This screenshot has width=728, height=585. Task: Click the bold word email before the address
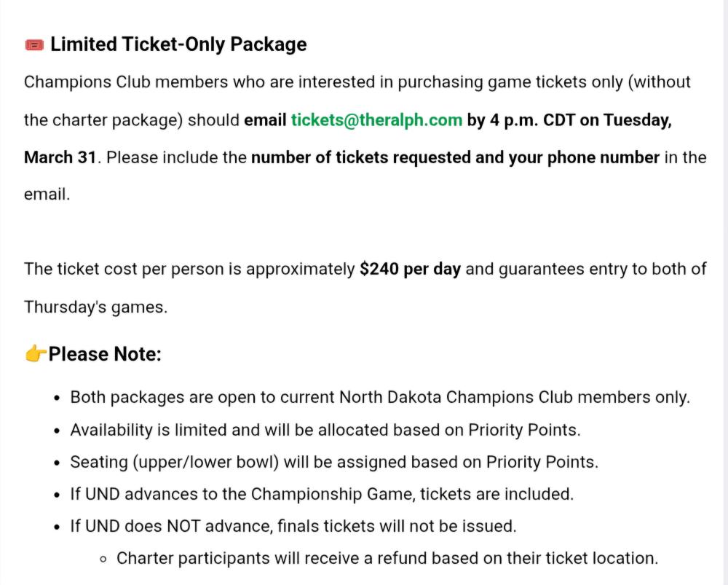click(265, 119)
